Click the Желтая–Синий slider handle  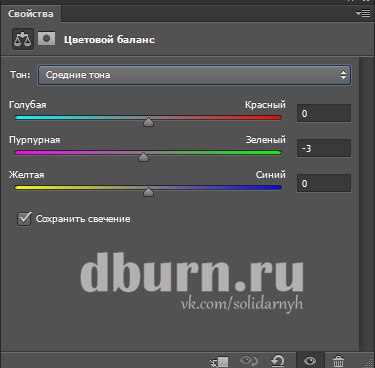[148, 192]
